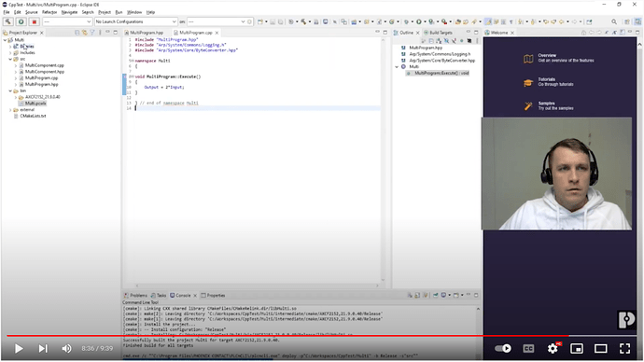The image size is (644, 362).
Task: Open the Project Explorer view menu
Action: point(100,33)
